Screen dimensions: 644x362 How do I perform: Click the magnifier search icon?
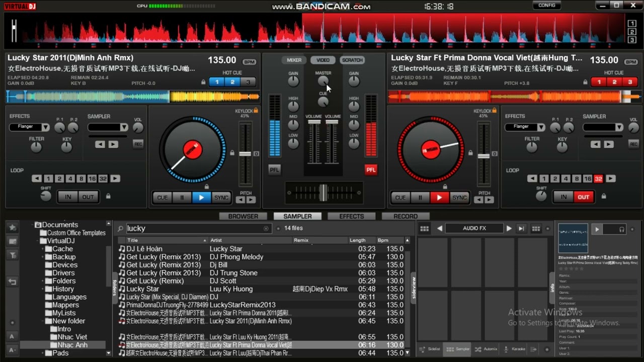coord(120,228)
